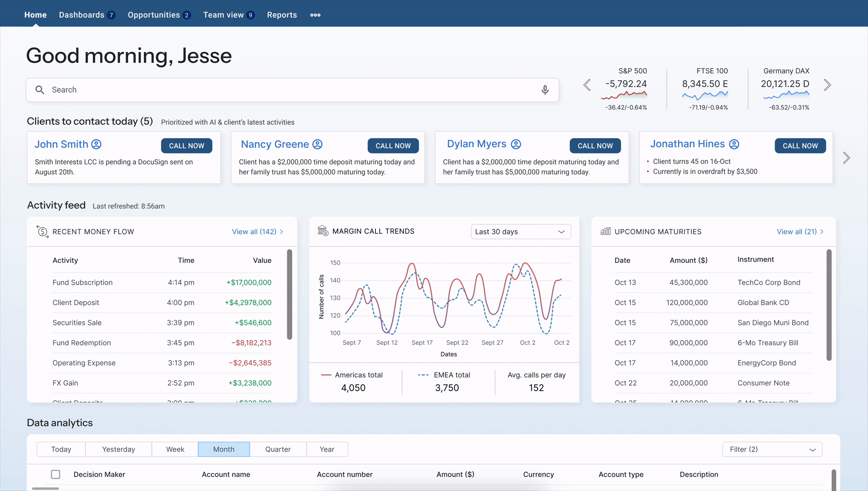This screenshot has width=868, height=491.
Task: Click the Margin Call Trends bank icon
Action: [x=323, y=231]
